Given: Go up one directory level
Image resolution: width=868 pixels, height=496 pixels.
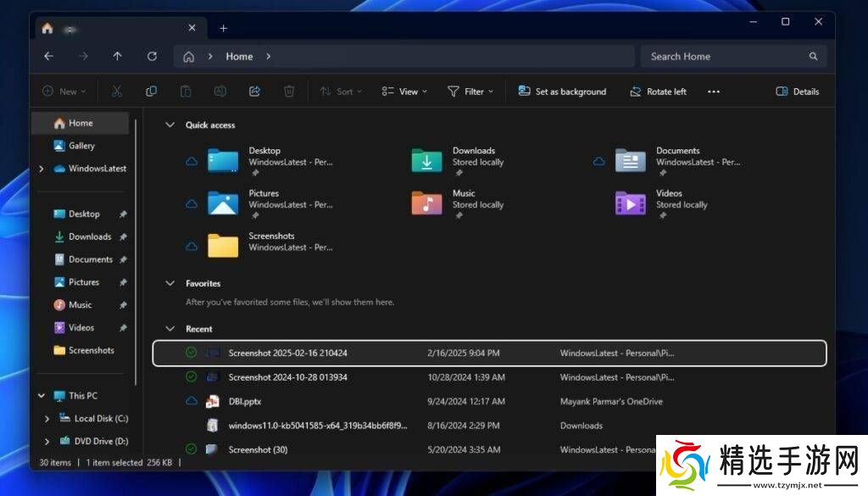Looking at the screenshot, I should [117, 57].
